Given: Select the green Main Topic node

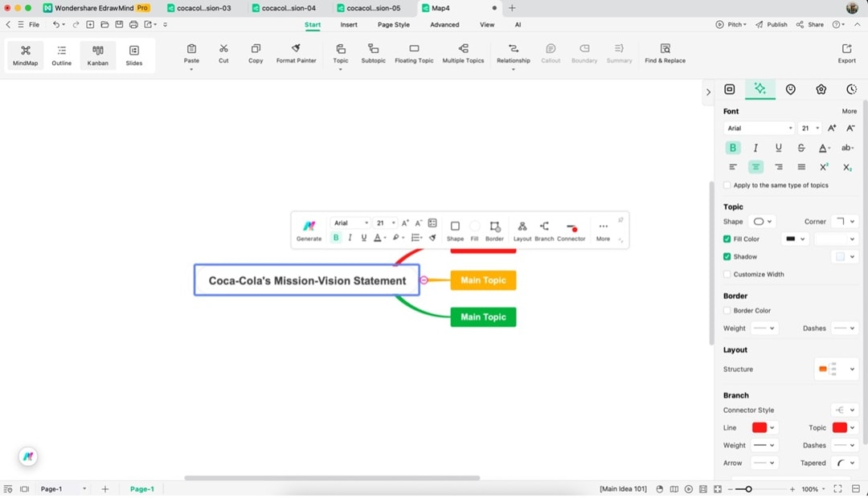Looking at the screenshot, I should tap(483, 317).
